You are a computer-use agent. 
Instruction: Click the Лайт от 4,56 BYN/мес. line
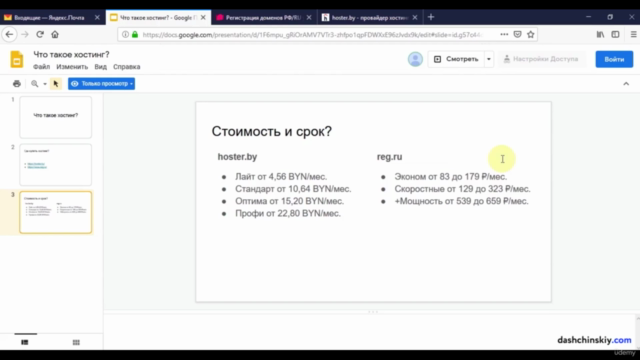click(x=281, y=177)
